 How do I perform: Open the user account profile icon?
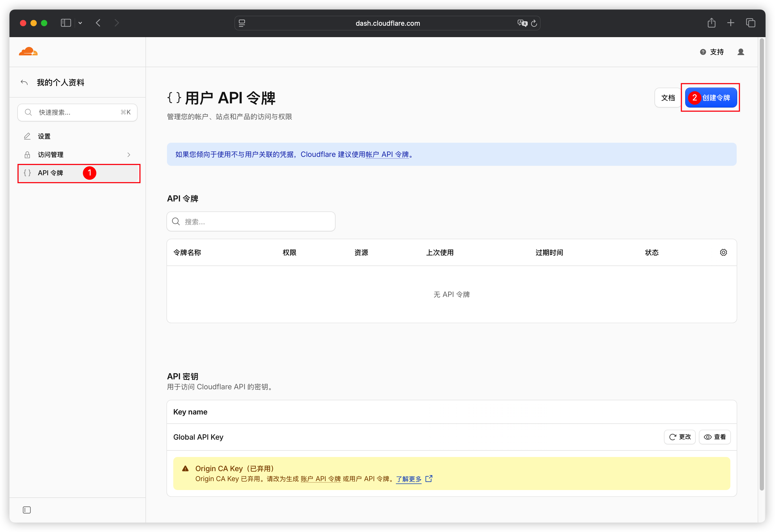coord(740,52)
